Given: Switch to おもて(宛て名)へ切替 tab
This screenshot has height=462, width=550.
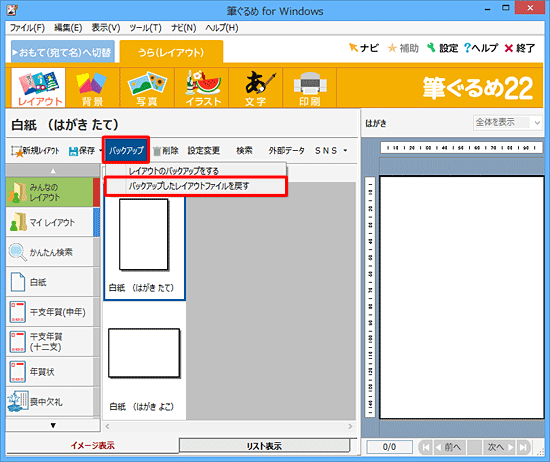Looking at the screenshot, I should coord(62,52).
